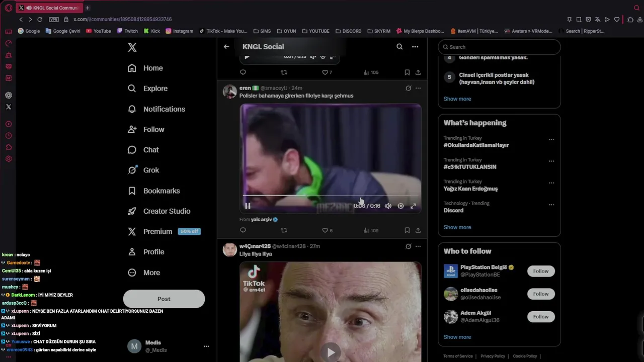Open the Follow section
644x362 pixels.
click(146, 129)
